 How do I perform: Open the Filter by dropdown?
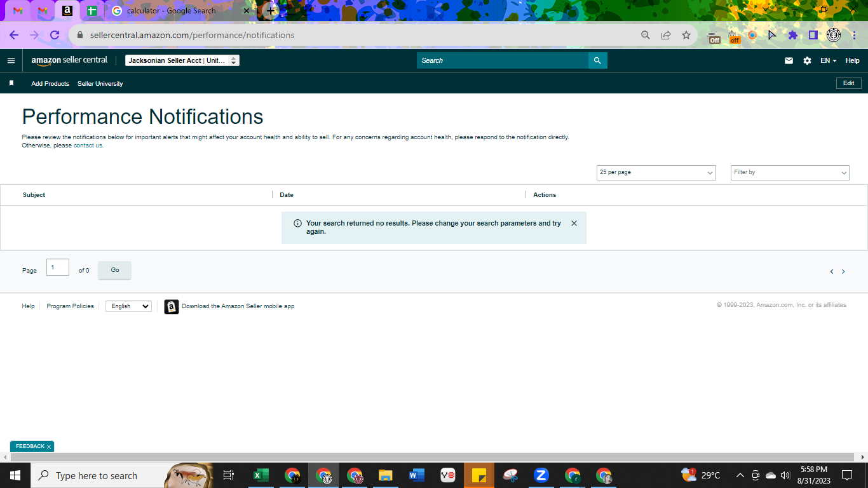coord(790,172)
